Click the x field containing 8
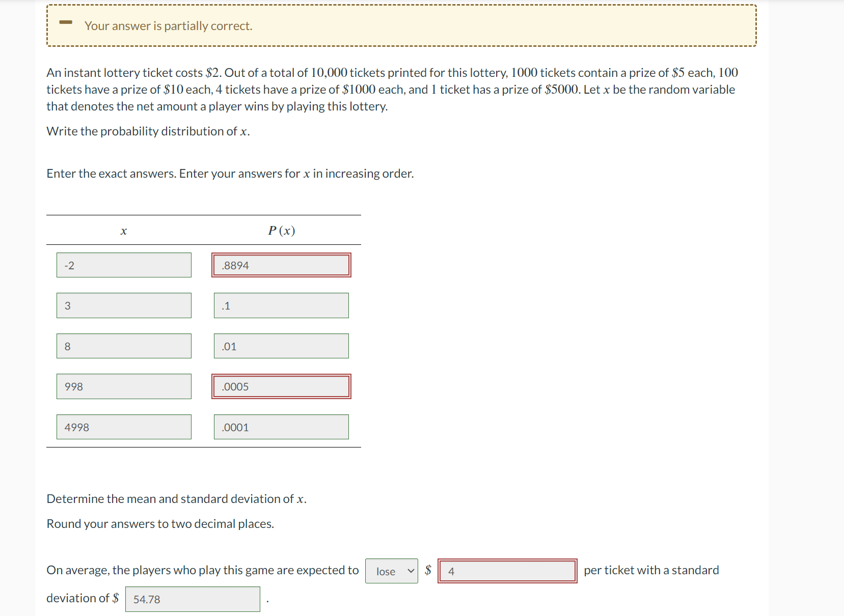Viewport: 844px width, 616px height. click(123, 346)
